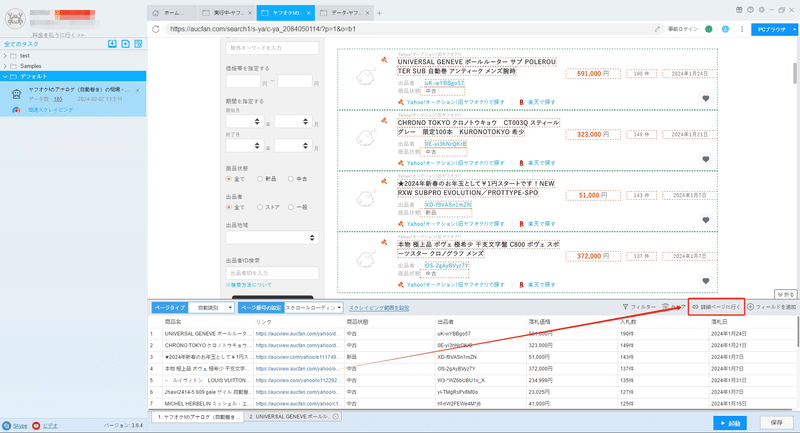
Task: Select bottom tab 1. ヤフオクのアナログ
Action: pos(197,417)
